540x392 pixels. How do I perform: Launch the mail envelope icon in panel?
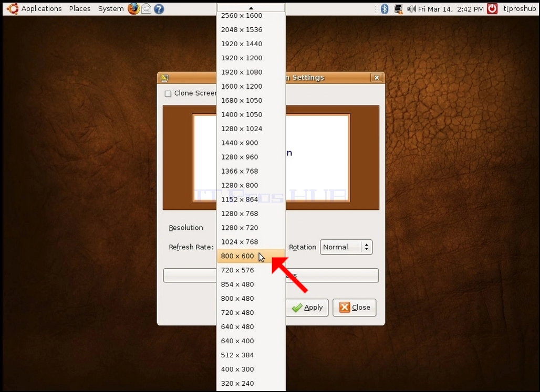pyautogui.click(x=147, y=8)
